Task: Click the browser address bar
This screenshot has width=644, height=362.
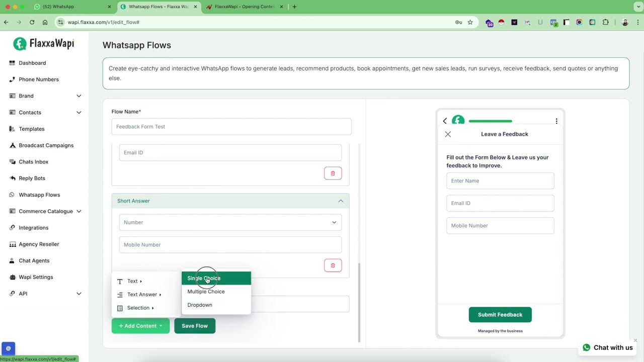Action: pyautogui.click(x=252, y=22)
